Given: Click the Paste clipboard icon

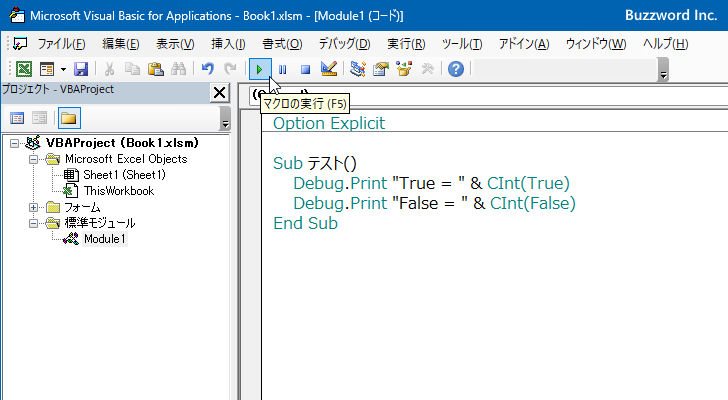Looking at the screenshot, I should (156, 69).
